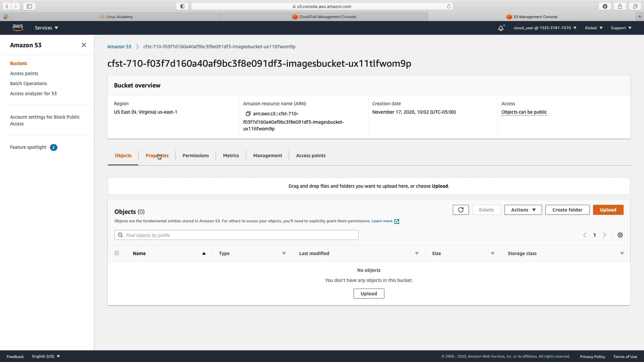This screenshot has height=362, width=644.
Task: Open the Safari downloads icon
Action: (605, 6)
